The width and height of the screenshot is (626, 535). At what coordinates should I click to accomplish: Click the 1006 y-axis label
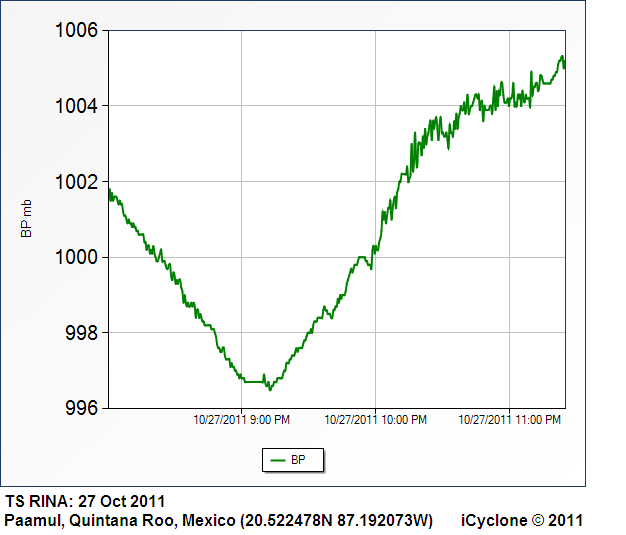pyautogui.click(x=76, y=30)
